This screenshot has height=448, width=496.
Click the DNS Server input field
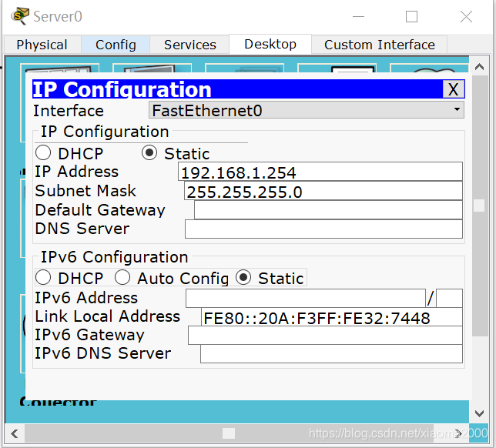click(323, 229)
